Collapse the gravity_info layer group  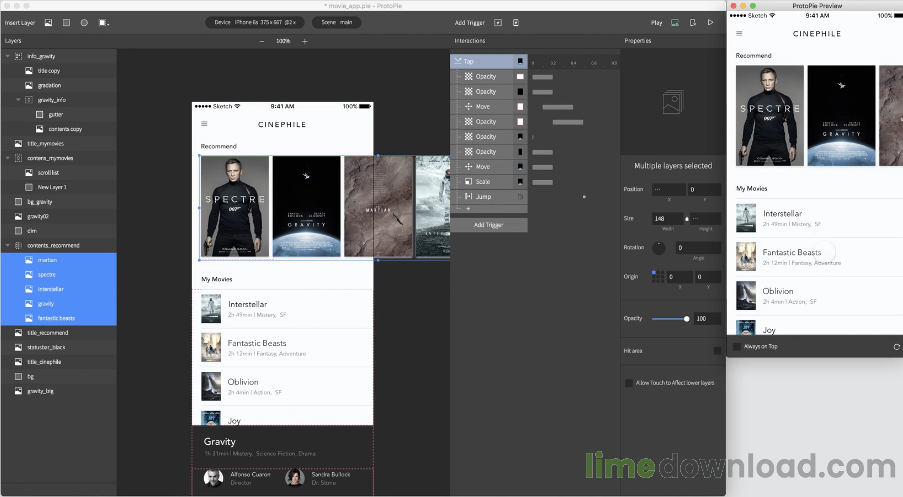pyautogui.click(x=18, y=100)
